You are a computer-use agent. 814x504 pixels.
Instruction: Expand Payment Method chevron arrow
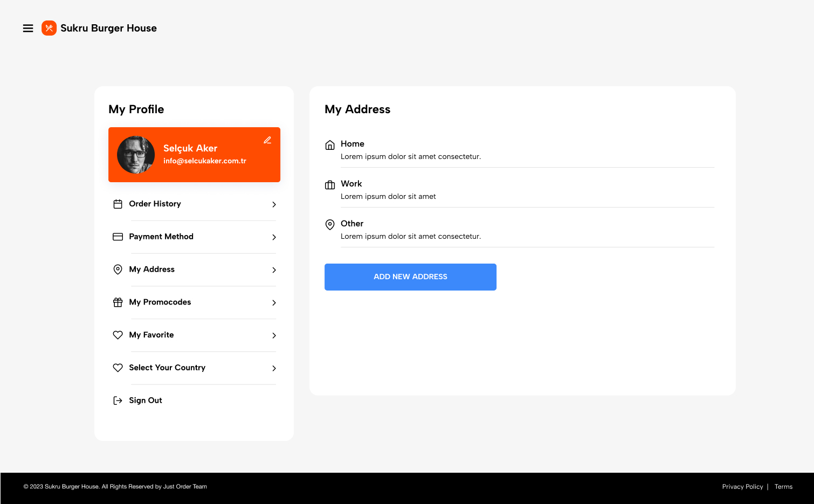click(x=274, y=237)
